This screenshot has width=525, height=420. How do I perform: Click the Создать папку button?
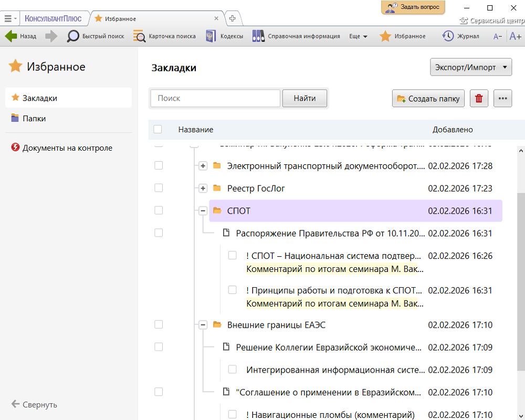point(428,98)
